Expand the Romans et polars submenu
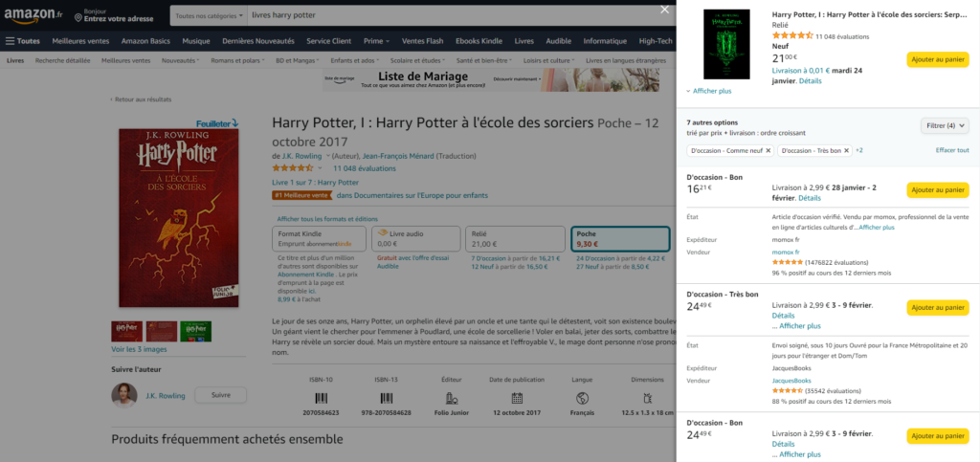The image size is (980, 462). (x=237, y=60)
